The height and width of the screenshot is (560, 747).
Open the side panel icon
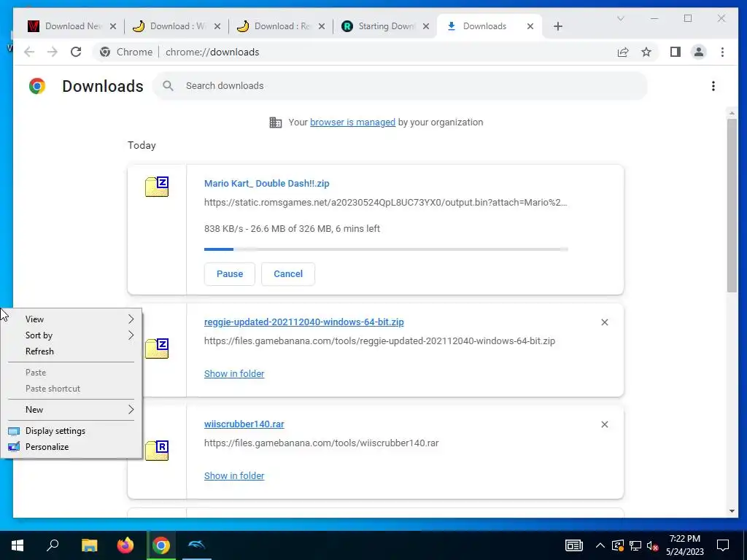[x=675, y=52]
